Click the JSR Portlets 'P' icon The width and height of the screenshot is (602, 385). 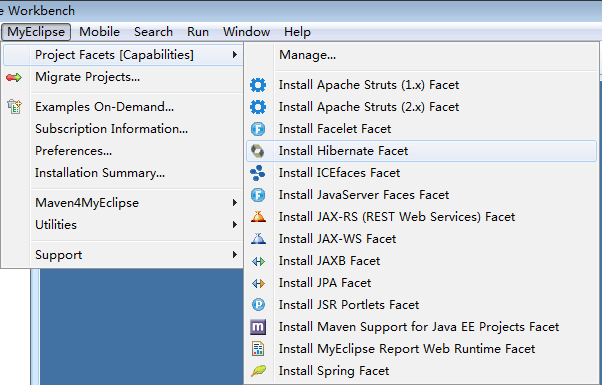click(258, 305)
